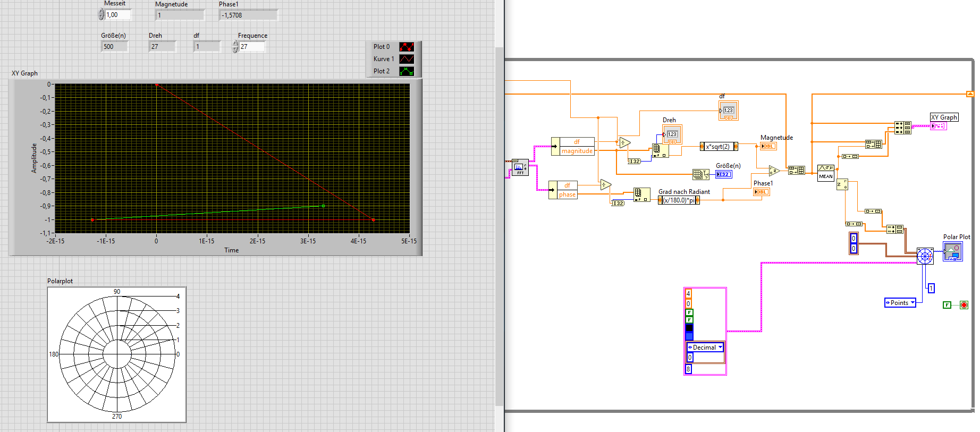
Task: Click the Frequence control stepper arrows
Action: coord(235,47)
